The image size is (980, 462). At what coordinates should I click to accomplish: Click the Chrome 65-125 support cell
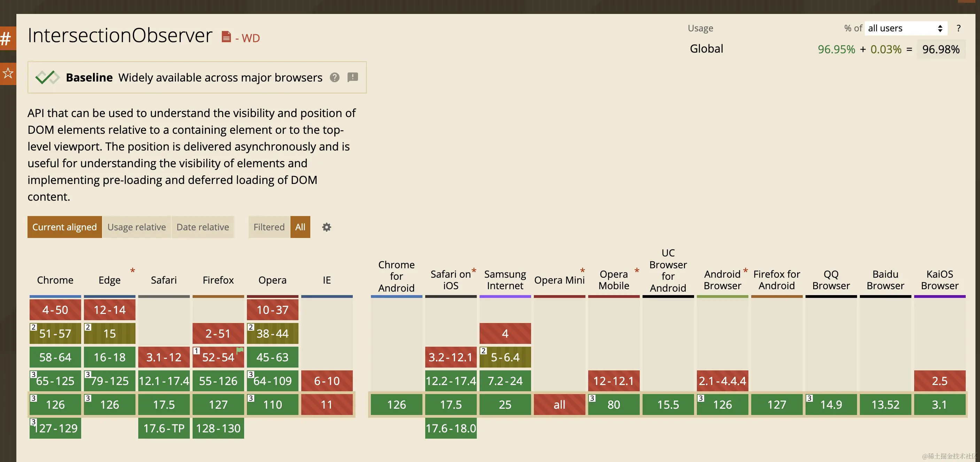[55, 381]
